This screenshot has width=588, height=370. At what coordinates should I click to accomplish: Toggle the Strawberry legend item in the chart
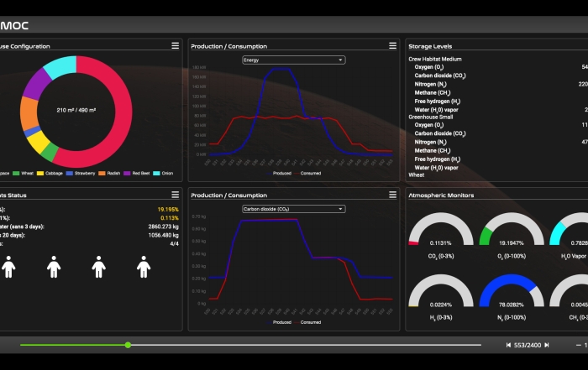(x=81, y=173)
